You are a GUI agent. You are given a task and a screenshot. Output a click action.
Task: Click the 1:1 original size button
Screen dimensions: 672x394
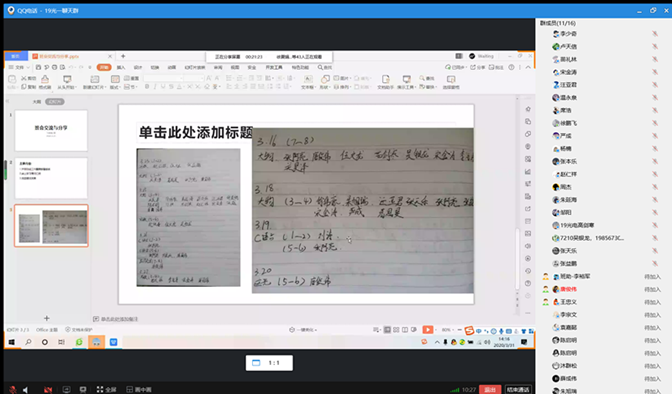(269, 363)
